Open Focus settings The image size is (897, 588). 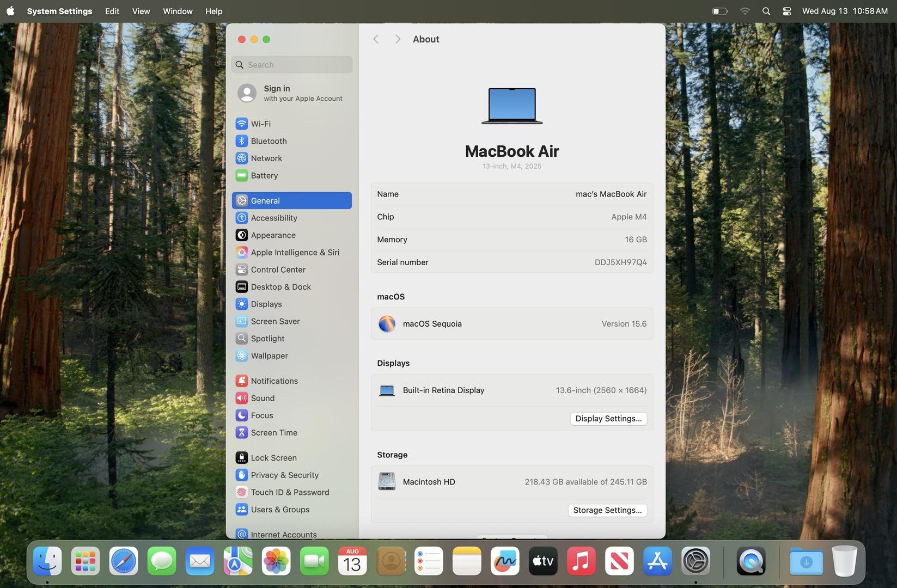click(x=291, y=415)
